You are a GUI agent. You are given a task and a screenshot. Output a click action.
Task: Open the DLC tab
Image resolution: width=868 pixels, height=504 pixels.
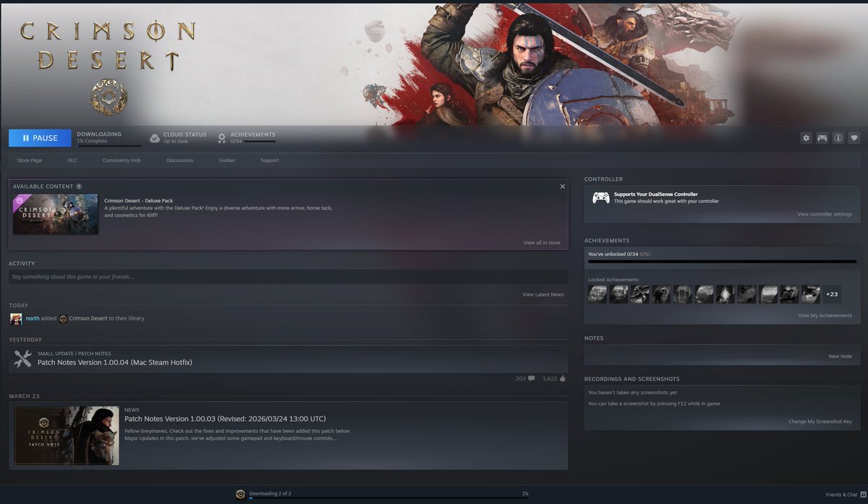72,161
